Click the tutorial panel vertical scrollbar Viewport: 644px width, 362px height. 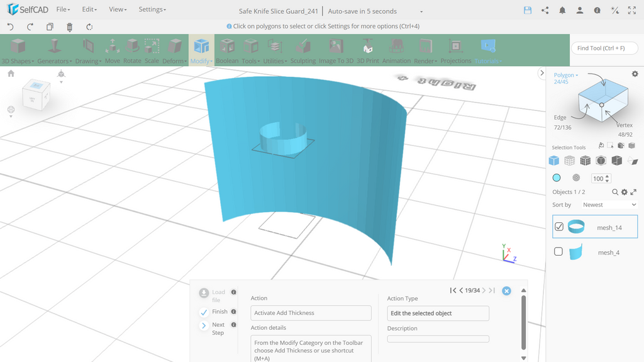[523, 323]
